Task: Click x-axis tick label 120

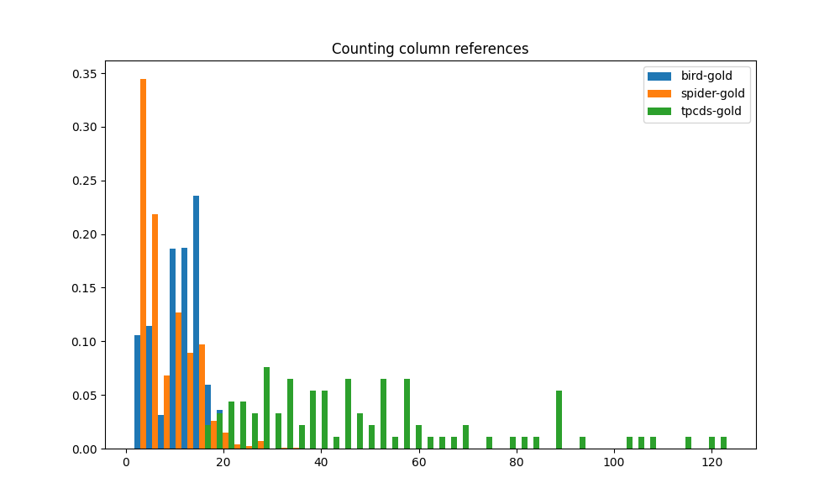Action: (x=711, y=462)
